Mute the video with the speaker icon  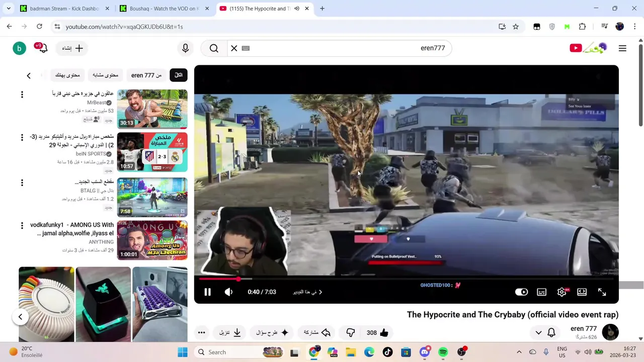tap(228, 292)
